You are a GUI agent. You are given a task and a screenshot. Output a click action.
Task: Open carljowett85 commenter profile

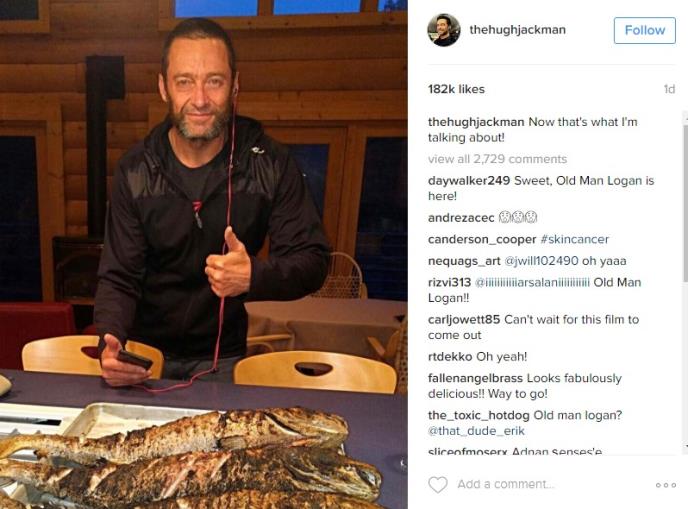click(x=464, y=319)
